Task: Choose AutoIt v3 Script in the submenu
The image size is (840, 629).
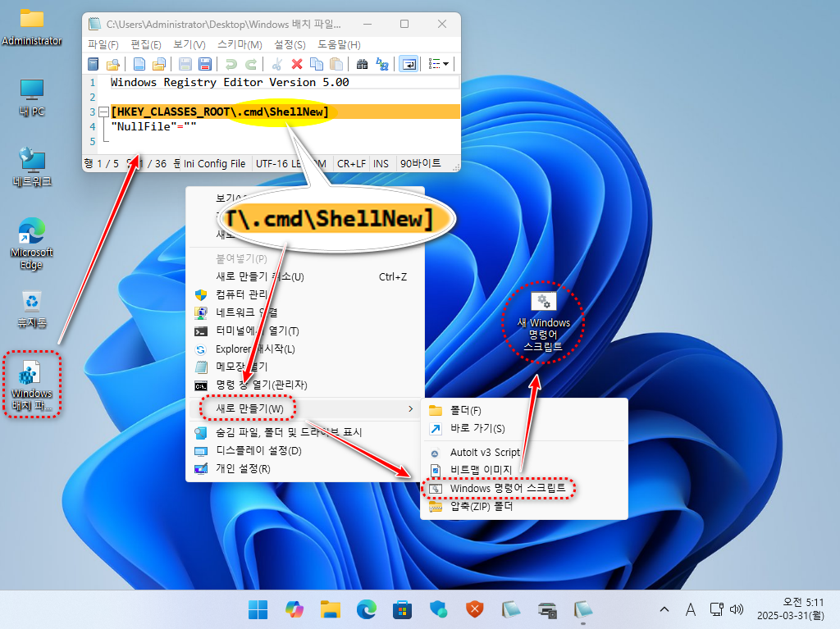Action: tap(524, 452)
